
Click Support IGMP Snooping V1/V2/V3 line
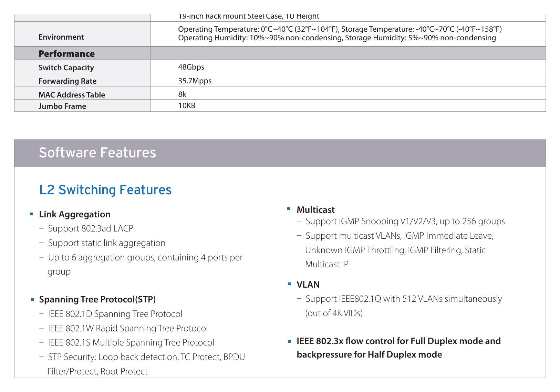tap(405, 221)
